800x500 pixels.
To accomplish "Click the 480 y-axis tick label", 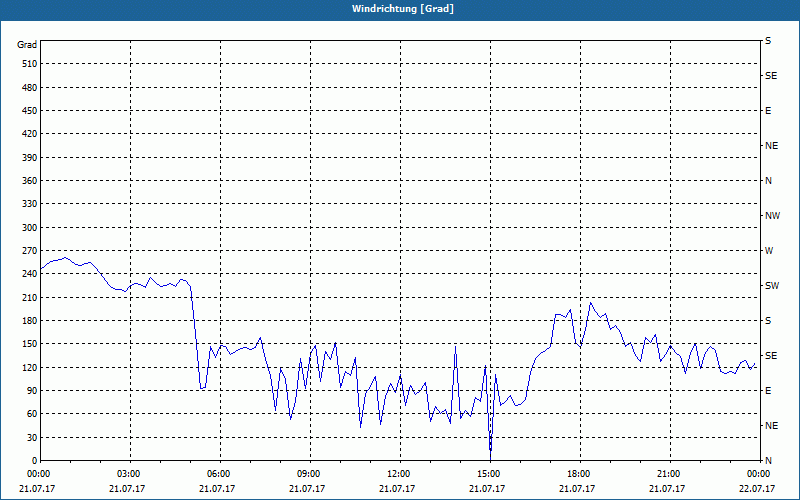I will [30, 87].
